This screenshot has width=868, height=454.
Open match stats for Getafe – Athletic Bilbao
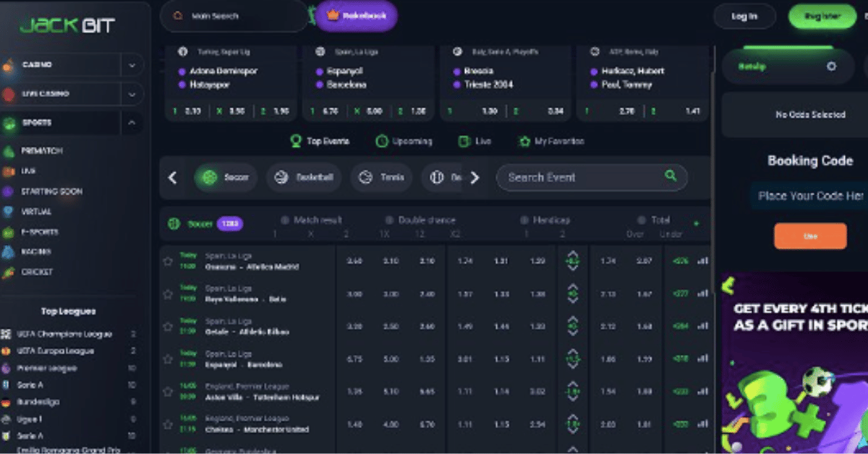tap(702, 327)
